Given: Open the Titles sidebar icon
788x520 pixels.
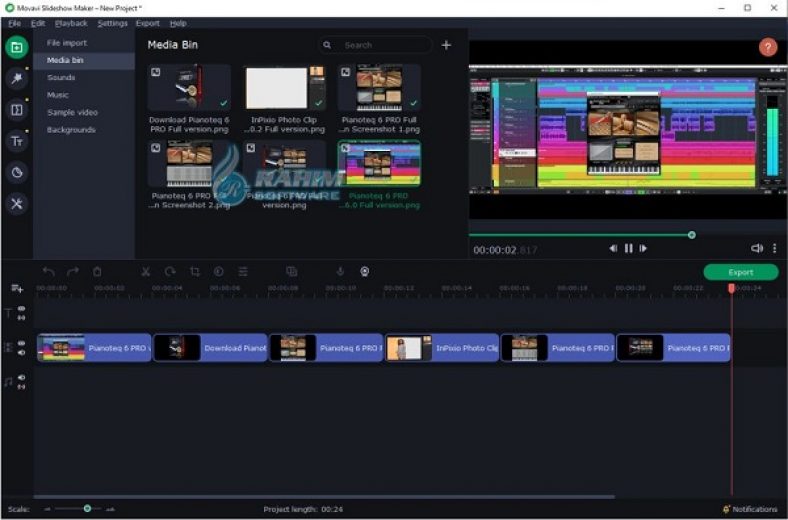Looking at the screenshot, I should pos(17,141).
